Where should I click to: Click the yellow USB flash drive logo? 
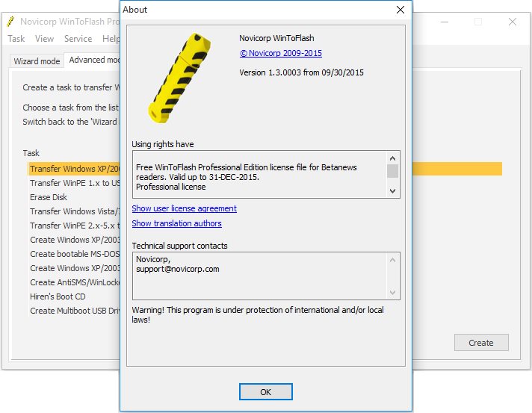(x=179, y=78)
